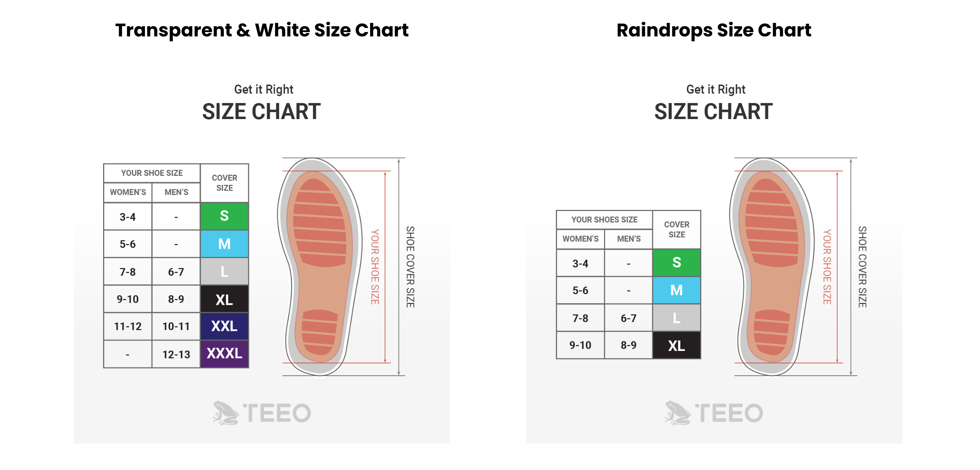Select the black XL cell in Raindrops chart
This screenshot has width=980, height=470.
pos(677,345)
